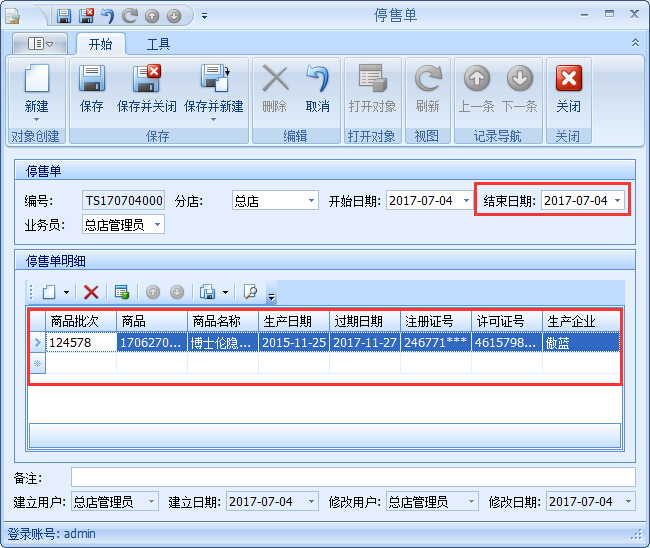Image resolution: width=650 pixels, height=548 pixels.
Task: Click the 保存 ribbon button
Action: point(92,90)
